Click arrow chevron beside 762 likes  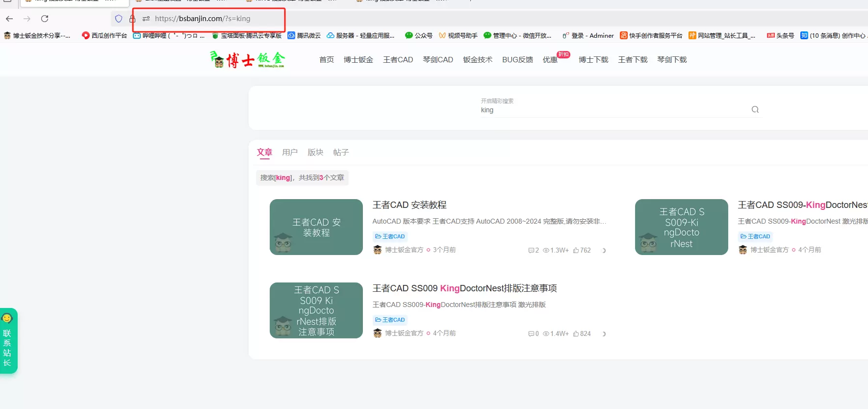click(x=604, y=251)
